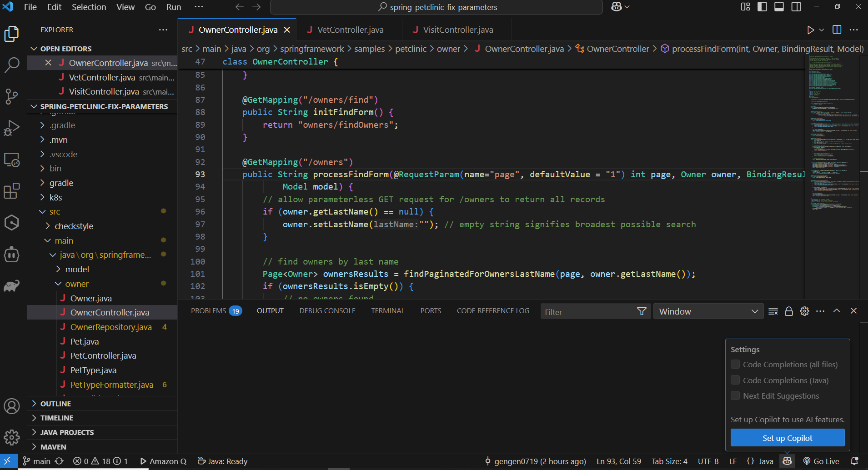
Task: Switch to the TERMINAL panel tab
Action: (387, 311)
